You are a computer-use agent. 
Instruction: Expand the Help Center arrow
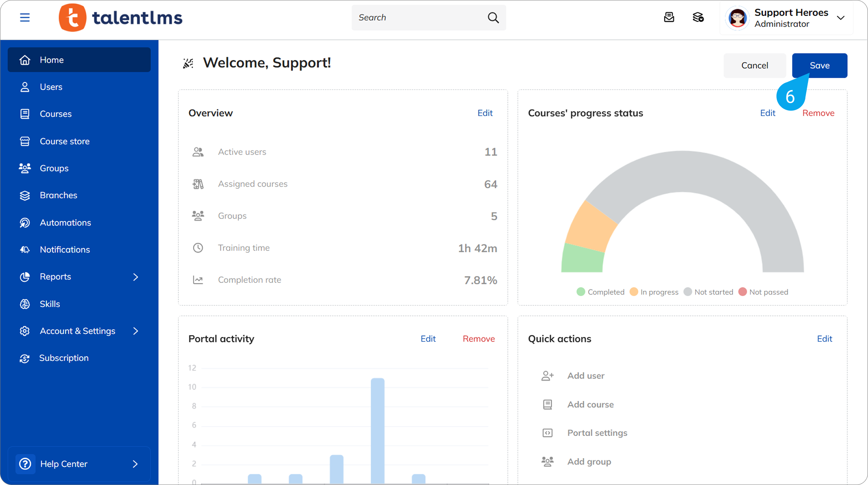pos(135,464)
